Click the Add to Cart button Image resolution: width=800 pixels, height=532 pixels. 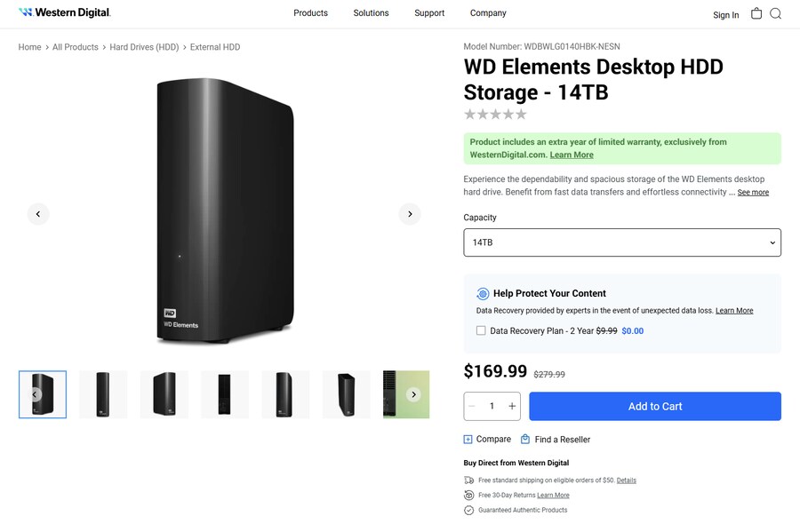[655, 406]
